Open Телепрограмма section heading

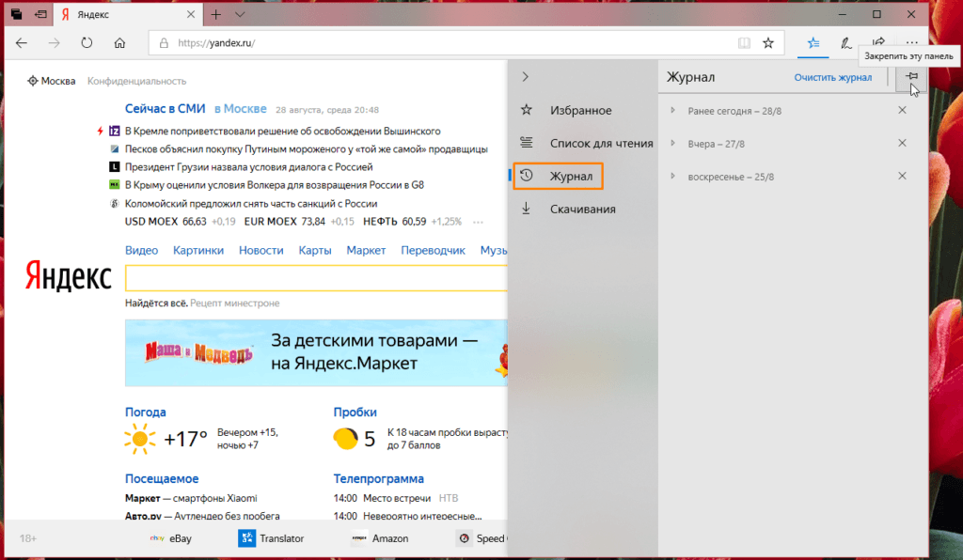point(378,478)
